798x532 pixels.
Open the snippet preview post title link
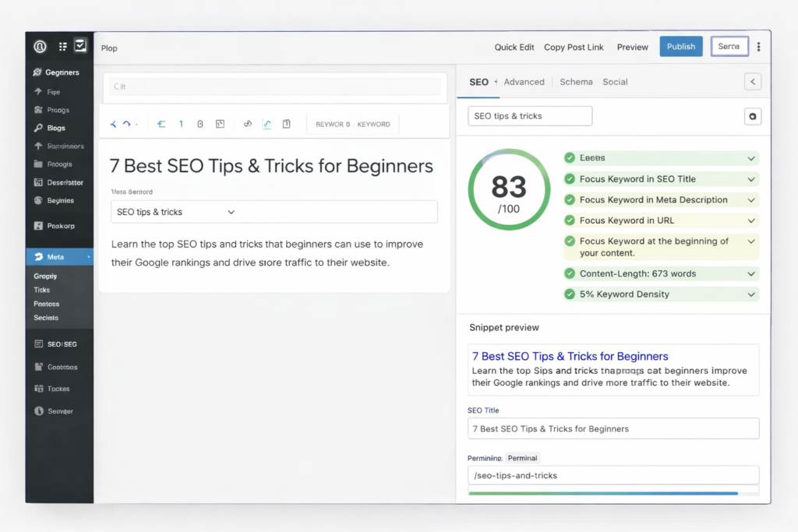tap(570, 356)
